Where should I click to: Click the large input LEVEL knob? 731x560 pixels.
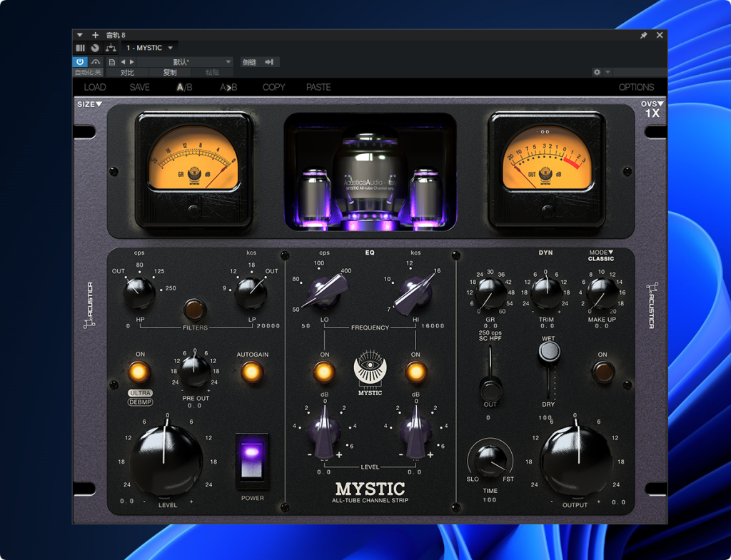click(x=166, y=459)
